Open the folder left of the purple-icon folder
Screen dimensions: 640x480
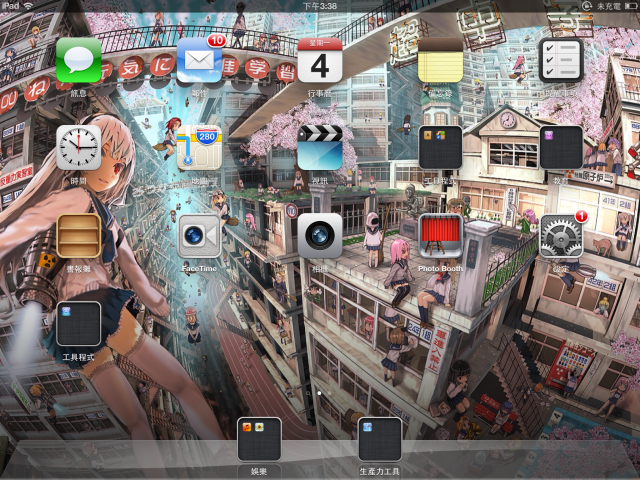coord(440,147)
